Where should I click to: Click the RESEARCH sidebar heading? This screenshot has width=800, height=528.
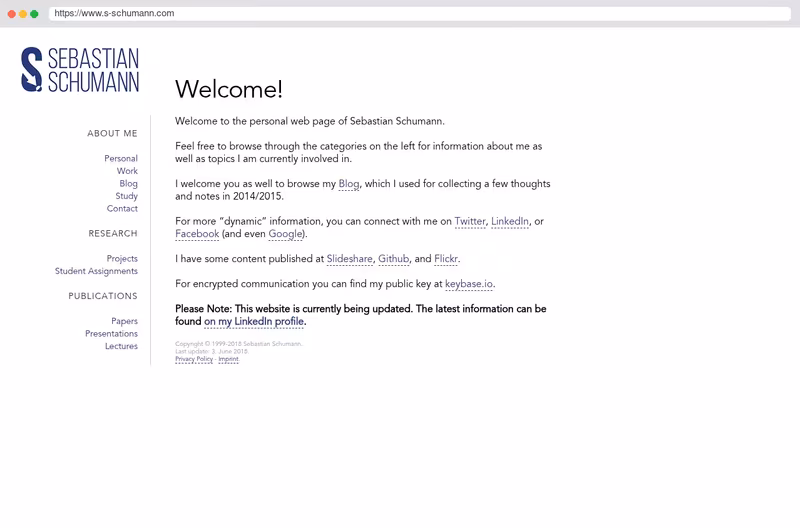[113, 233]
